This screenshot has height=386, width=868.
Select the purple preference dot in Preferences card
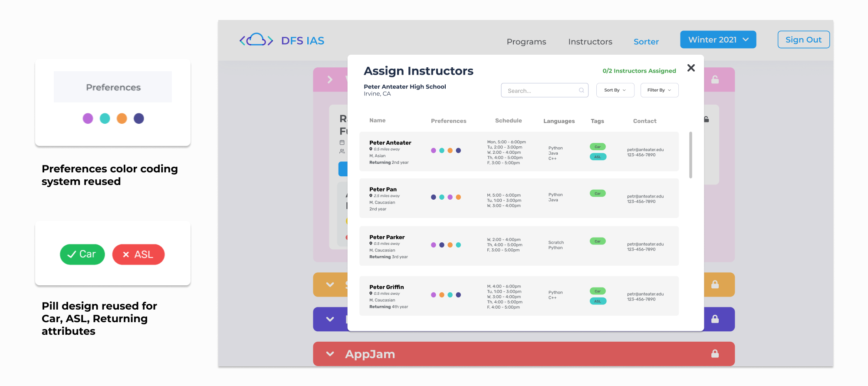(x=88, y=119)
